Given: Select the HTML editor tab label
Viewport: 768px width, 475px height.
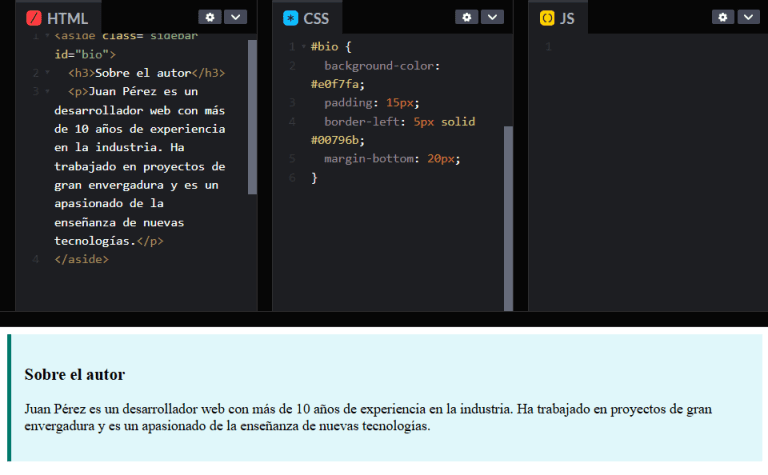Looking at the screenshot, I should 67,18.
